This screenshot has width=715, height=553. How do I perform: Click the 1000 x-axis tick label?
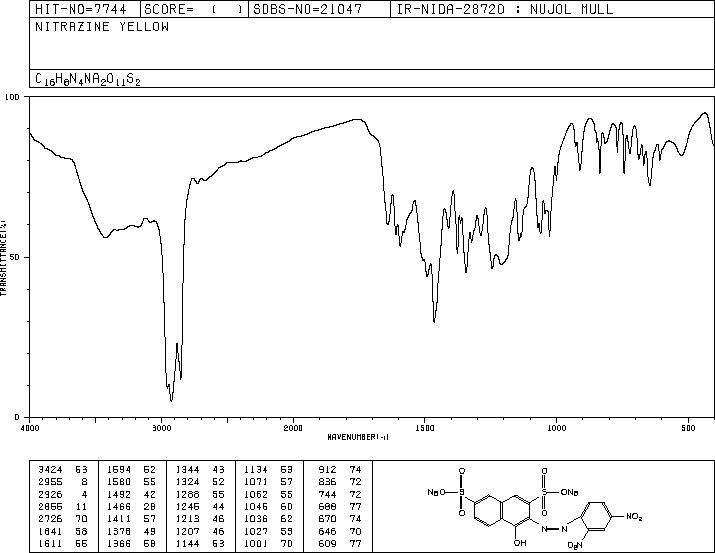pos(556,428)
